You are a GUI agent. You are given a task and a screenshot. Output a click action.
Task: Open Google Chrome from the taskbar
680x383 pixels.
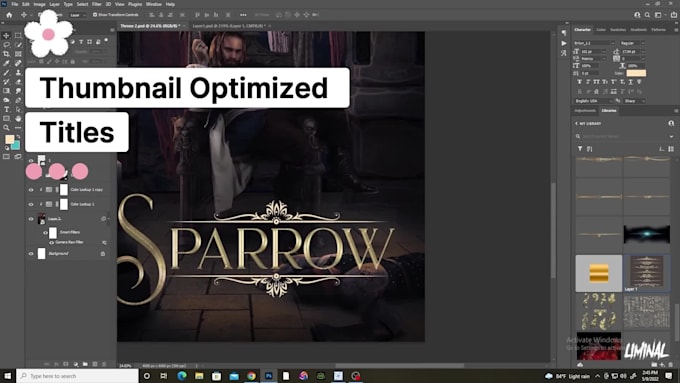[x=251, y=376]
